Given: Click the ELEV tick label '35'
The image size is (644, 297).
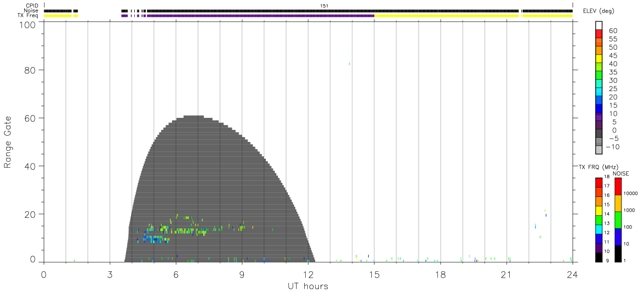Looking at the screenshot, I should pyautogui.click(x=613, y=72).
